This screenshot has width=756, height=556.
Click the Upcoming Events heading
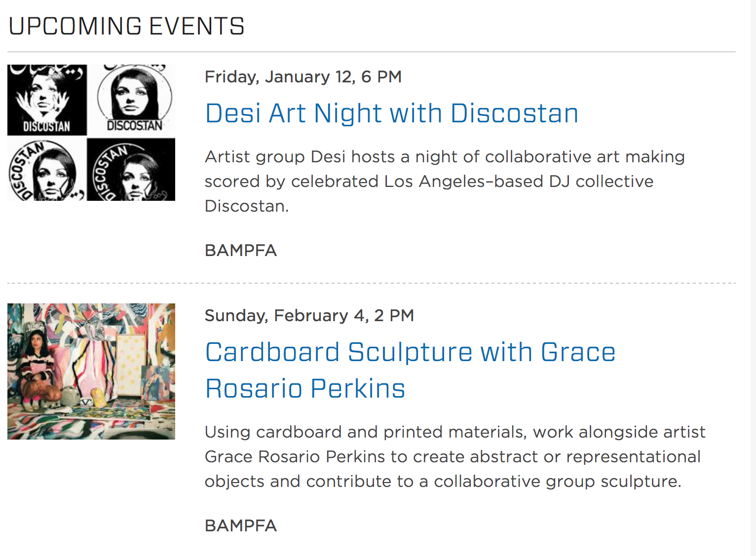pyautogui.click(x=126, y=26)
